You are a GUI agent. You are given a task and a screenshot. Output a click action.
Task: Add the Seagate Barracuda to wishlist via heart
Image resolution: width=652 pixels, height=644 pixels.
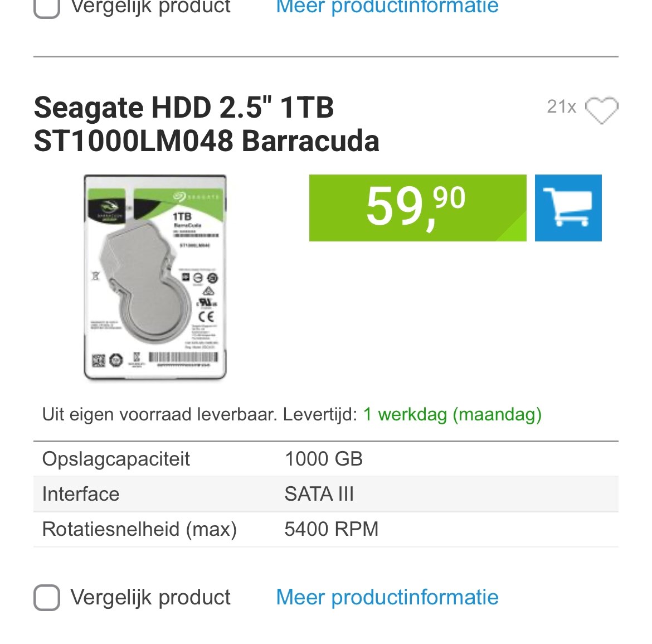[x=601, y=109]
